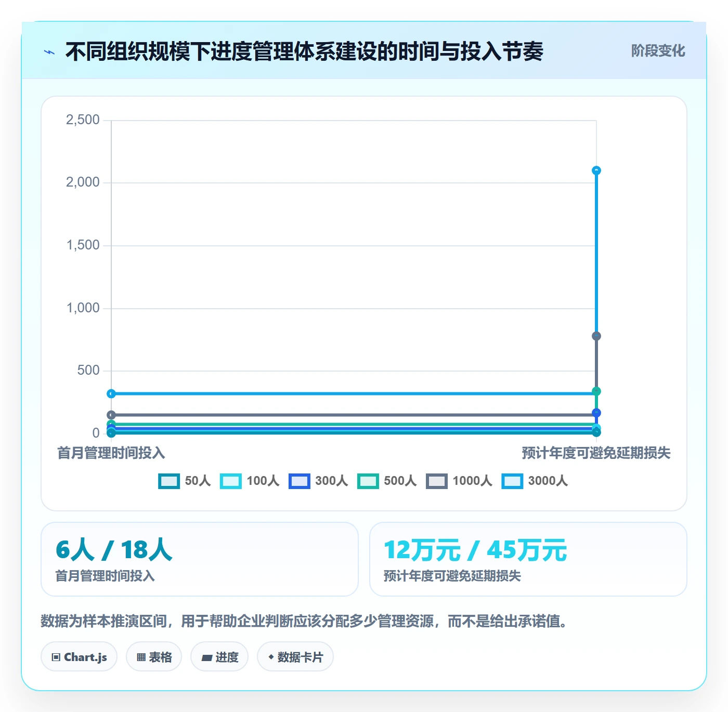
Task: Select the 表格 tag chip
Action: point(154,657)
